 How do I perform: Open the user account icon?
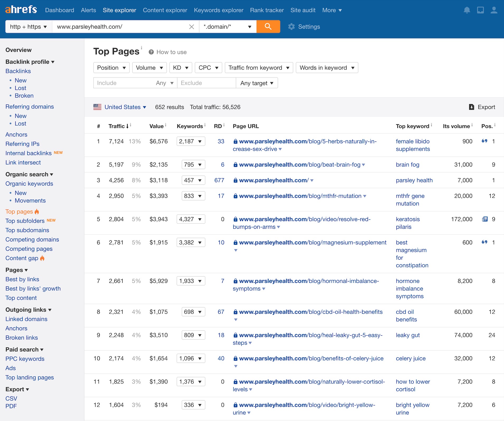[x=494, y=10]
